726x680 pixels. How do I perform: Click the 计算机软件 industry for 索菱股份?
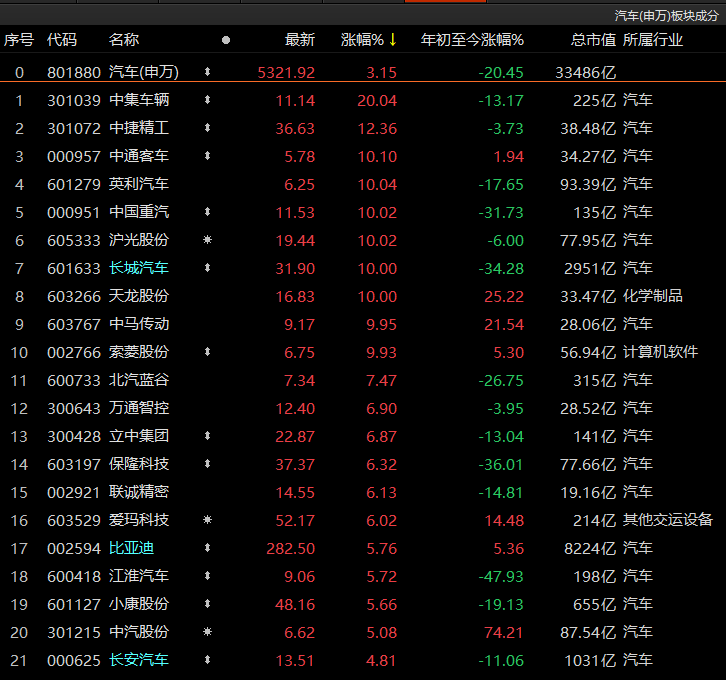coord(660,352)
